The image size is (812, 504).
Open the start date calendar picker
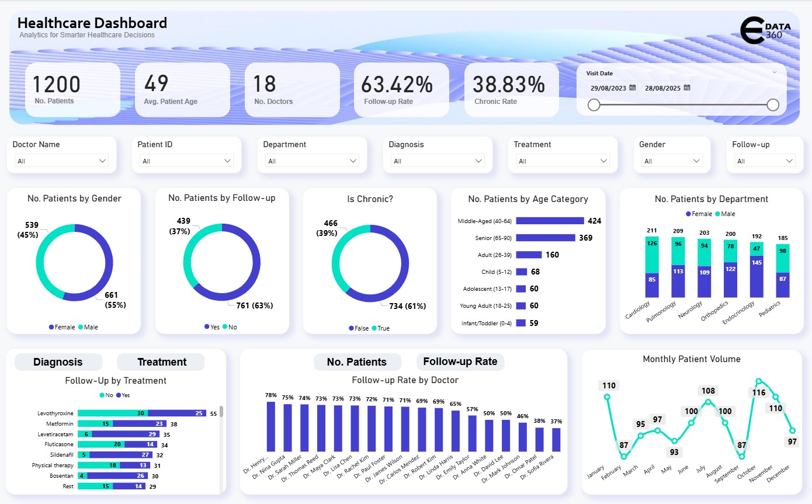click(x=633, y=86)
